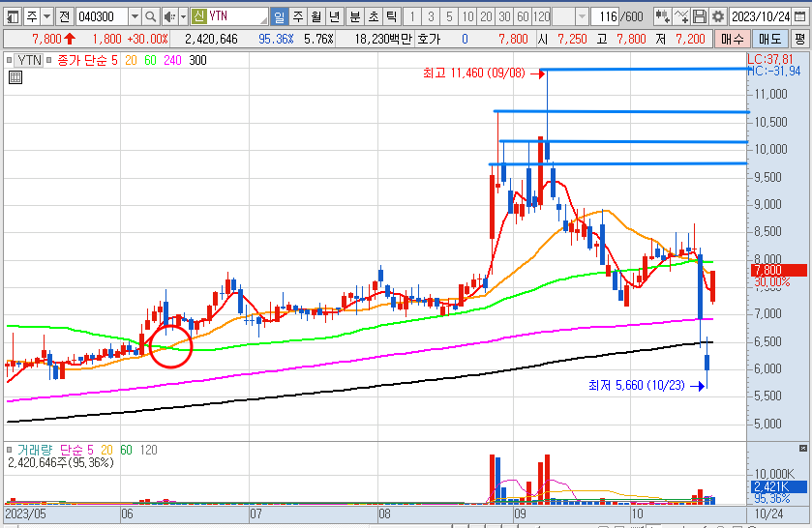Viewport: 812px width, 528px height.
Task: Save the chart with the floppy disk icon
Action: [x=700, y=17]
